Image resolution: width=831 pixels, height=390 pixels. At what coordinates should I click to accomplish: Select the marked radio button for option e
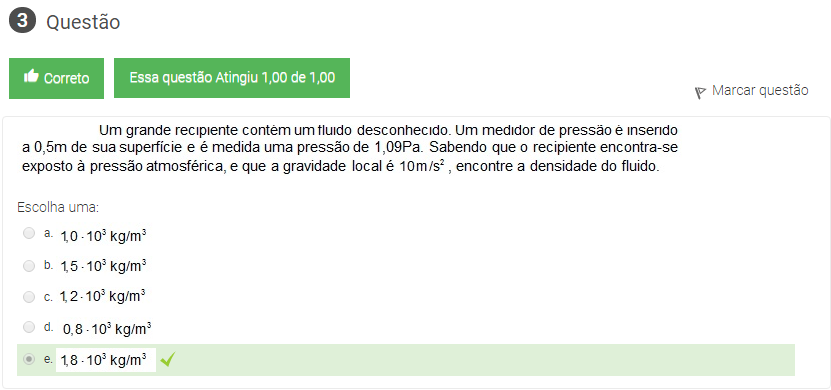29,359
